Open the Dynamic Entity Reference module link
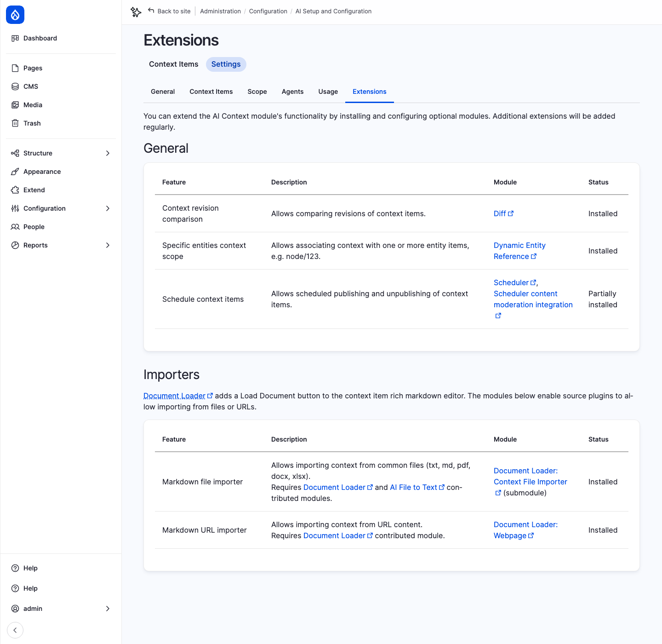Screen dimensions: 662x644 pyautogui.click(x=519, y=251)
